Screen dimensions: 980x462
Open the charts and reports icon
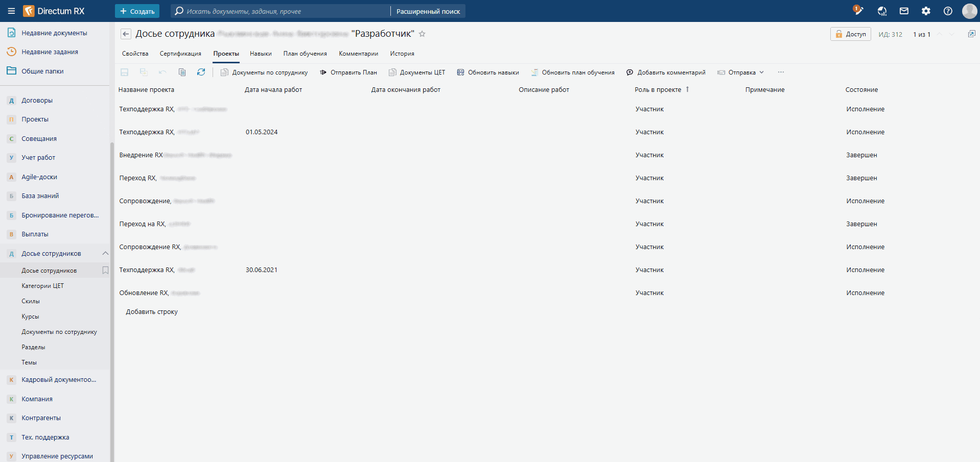(882, 11)
